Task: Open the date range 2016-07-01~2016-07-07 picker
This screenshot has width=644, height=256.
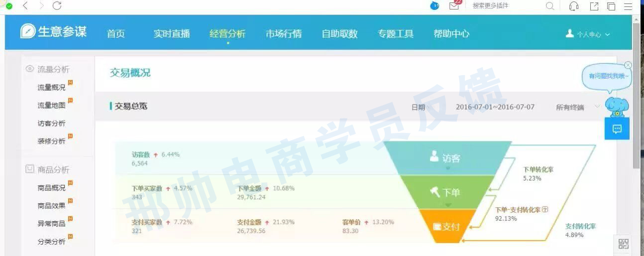Action: [x=495, y=107]
